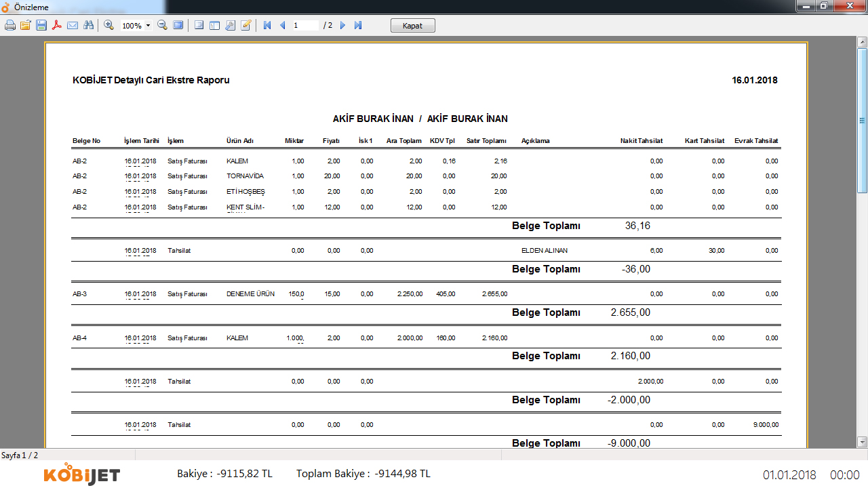Click document number AB-4
This screenshot has height=488, width=868.
coord(79,338)
